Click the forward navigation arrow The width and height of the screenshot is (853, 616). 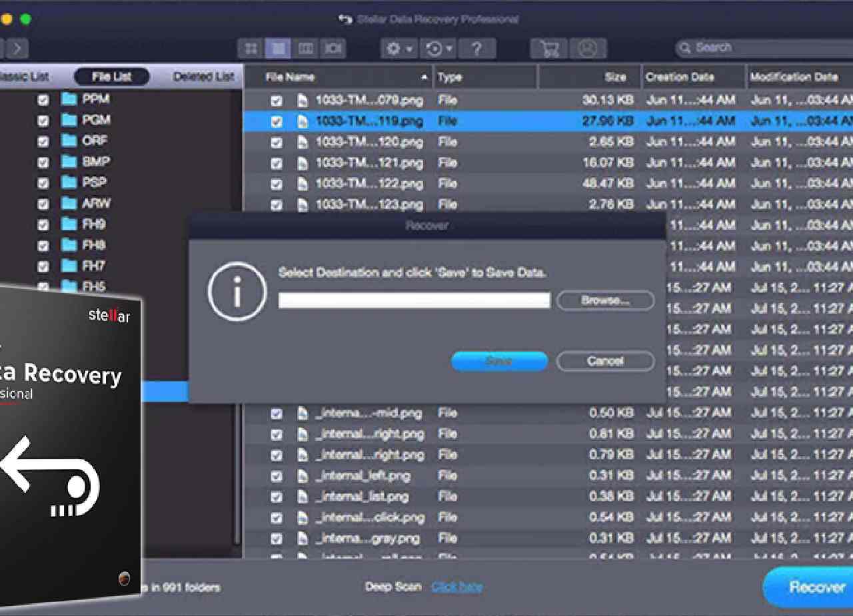(17, 49)
